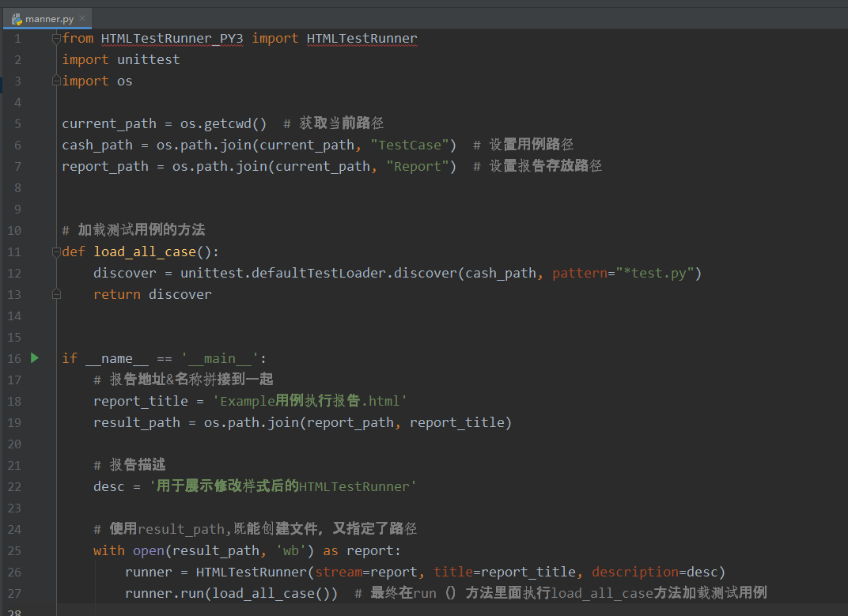Screen dimensions: 848x616
Task: Click the imported HTMLTestRunner class name on line 1
Action: tap(362, 39)
